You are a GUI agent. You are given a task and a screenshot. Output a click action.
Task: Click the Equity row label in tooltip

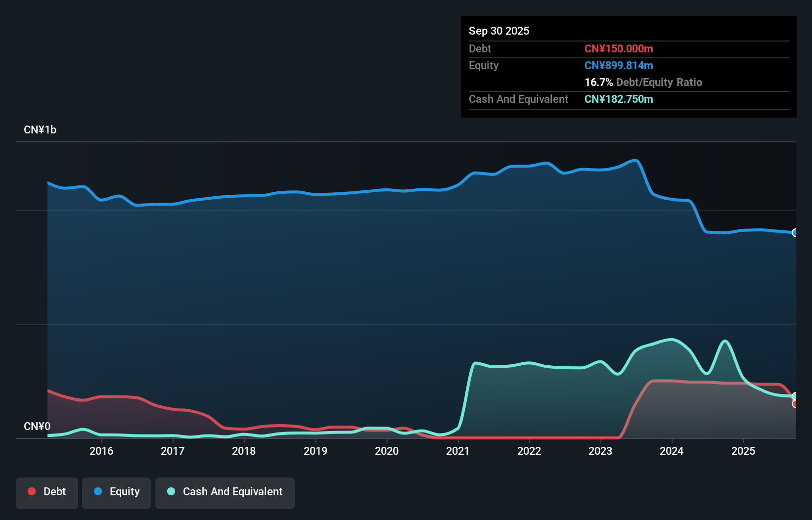(484, 65)
